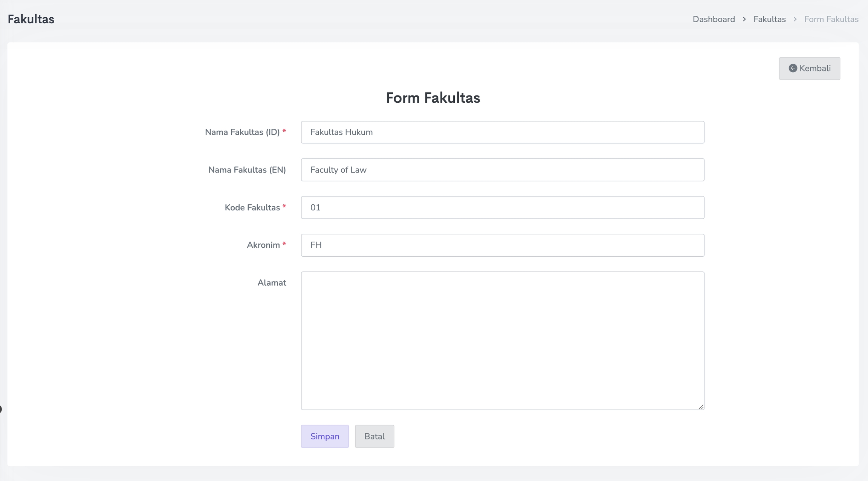Click the Fakultas page title
Screen dimensions: 868x481
(x=31, y=19)
